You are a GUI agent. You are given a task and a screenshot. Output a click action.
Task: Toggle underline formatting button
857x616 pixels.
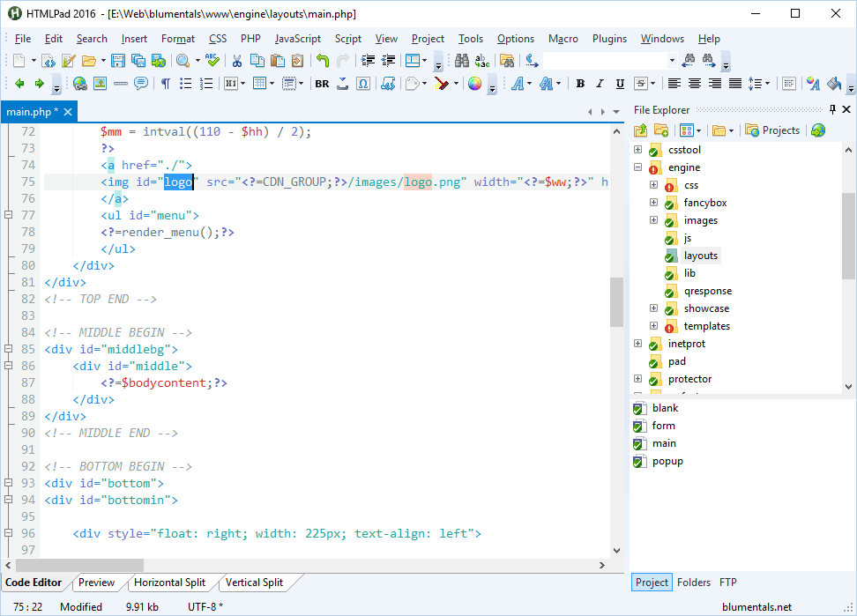coord(620,84)
